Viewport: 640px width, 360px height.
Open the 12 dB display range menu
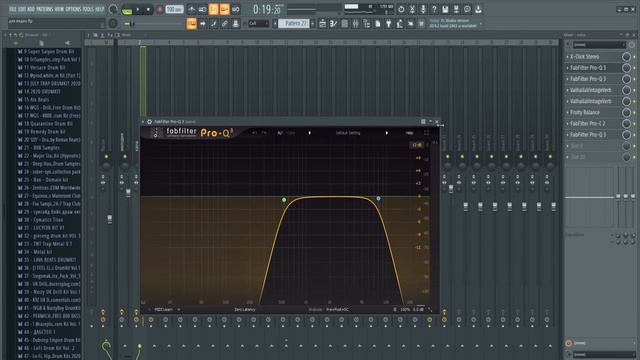[x=417, y=145]
